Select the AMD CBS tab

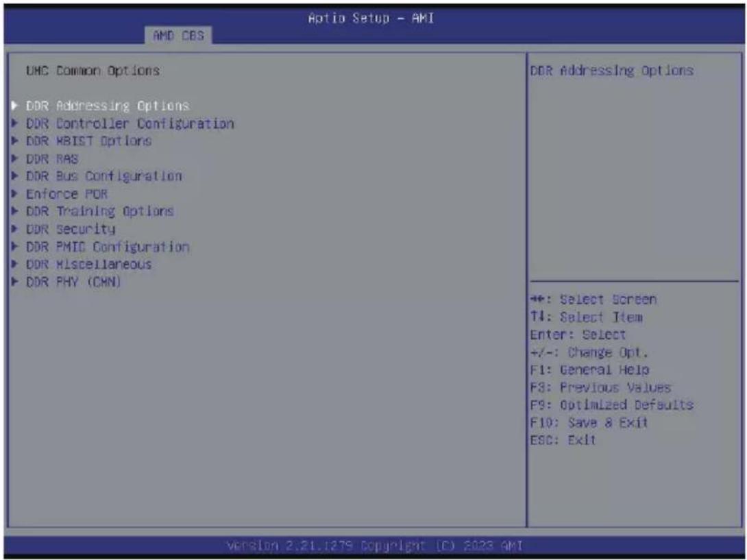[179, 35]
